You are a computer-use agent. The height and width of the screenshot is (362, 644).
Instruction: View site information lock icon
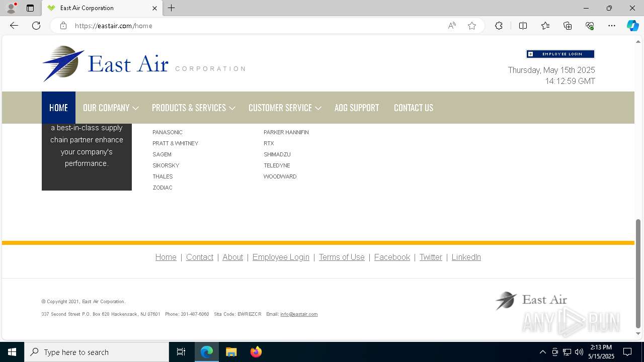tap(63, 26)
